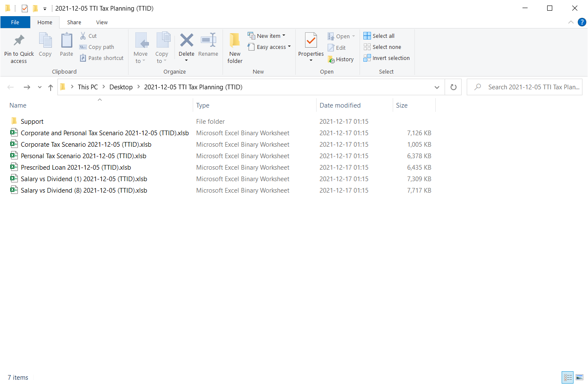Open Help with the question mark icon

(x=582, y=22)
